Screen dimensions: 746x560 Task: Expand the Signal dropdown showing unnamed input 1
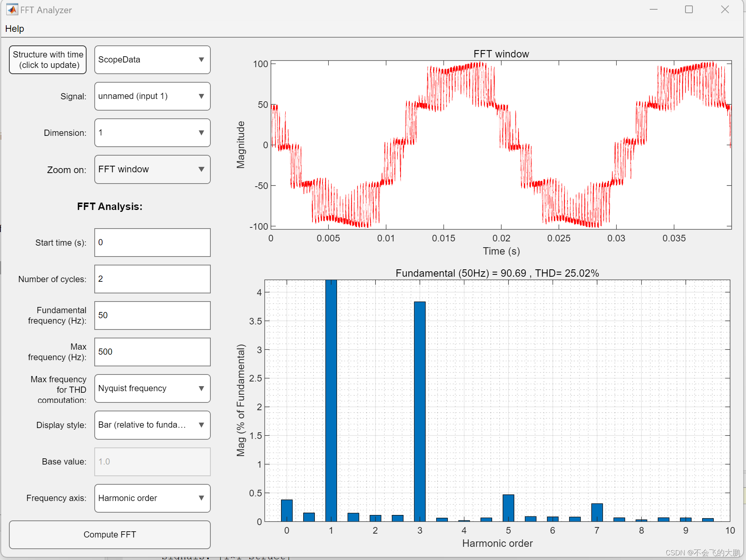[x=152, y=96]
